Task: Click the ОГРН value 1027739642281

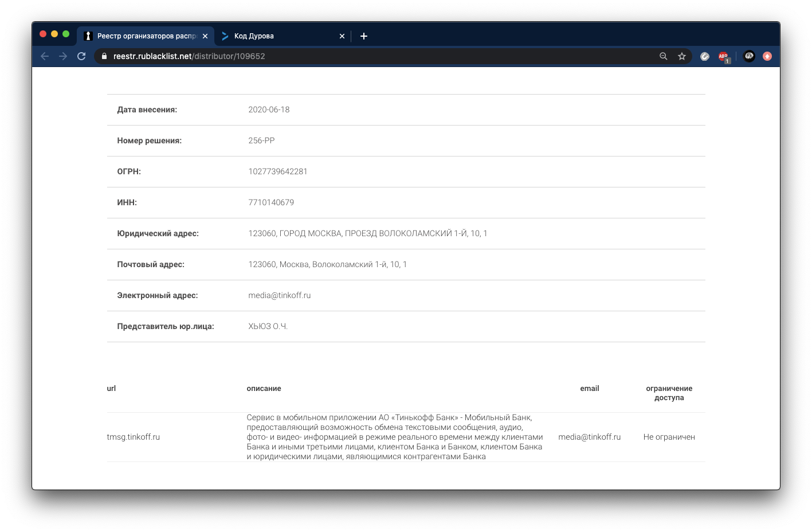Action: tap(278, 171)
